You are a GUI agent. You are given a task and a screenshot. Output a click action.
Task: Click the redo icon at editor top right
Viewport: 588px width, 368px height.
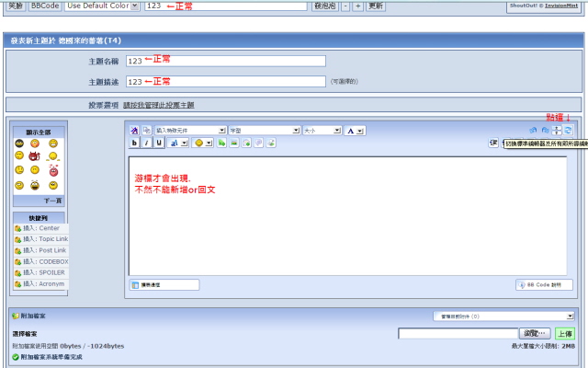click(545, 131)
